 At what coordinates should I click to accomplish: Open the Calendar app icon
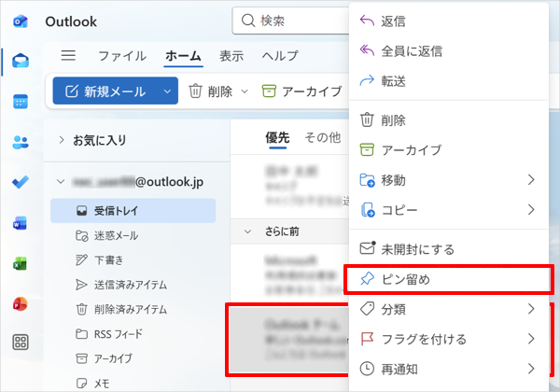pos(21,102)
